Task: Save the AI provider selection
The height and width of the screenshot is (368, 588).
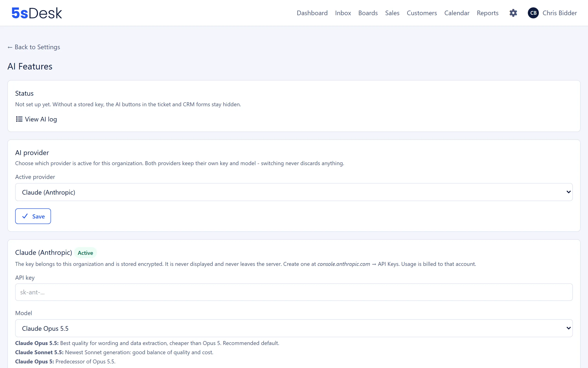Action: click(x=33, y=216)
